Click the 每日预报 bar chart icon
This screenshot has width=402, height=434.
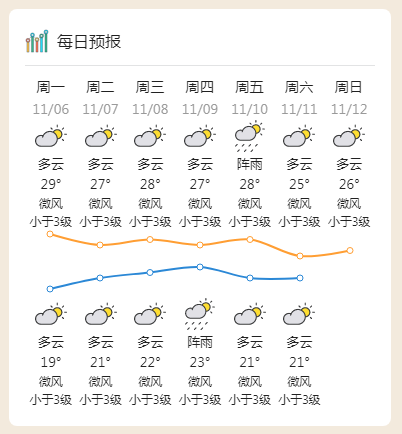(x=37, y=41)
